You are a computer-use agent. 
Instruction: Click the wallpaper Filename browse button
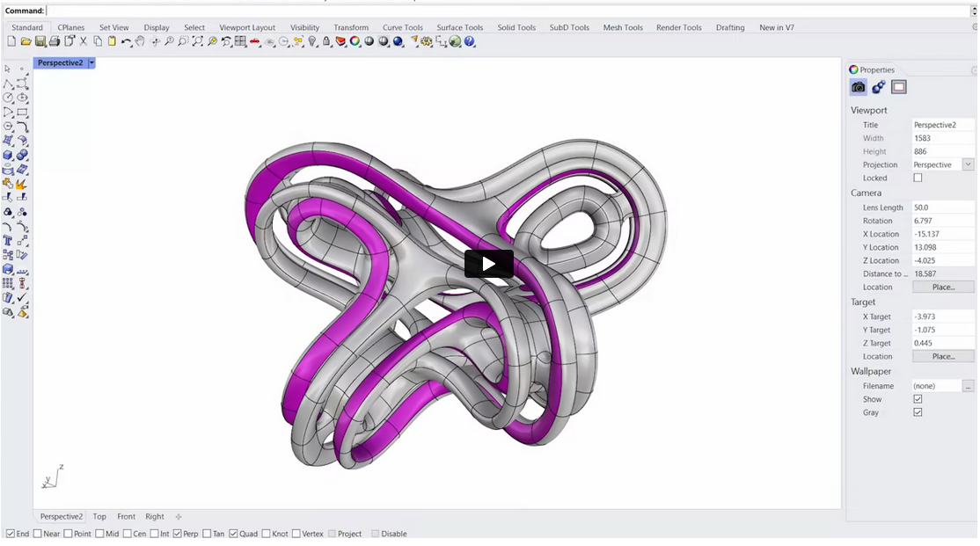point(968,386)
